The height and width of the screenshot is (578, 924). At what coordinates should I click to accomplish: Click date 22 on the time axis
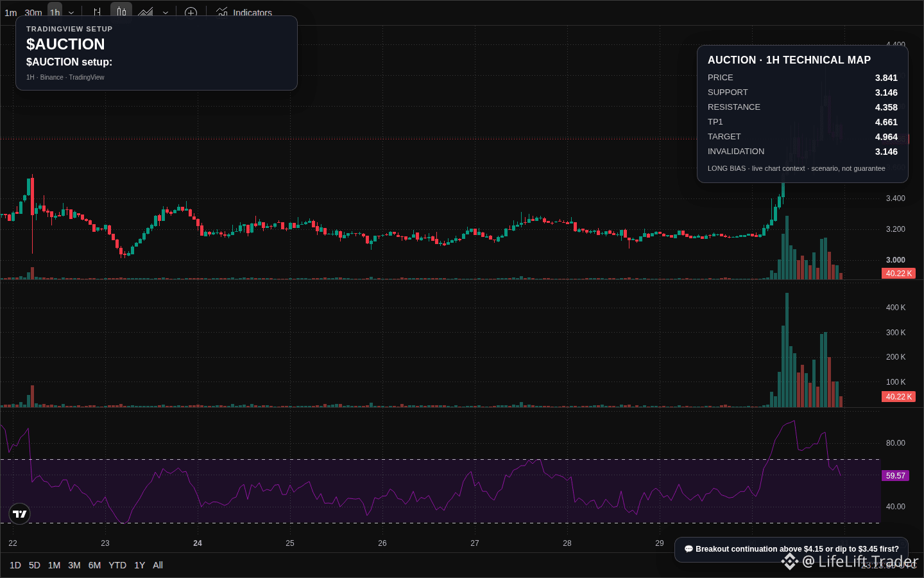[x=13, y=543]
